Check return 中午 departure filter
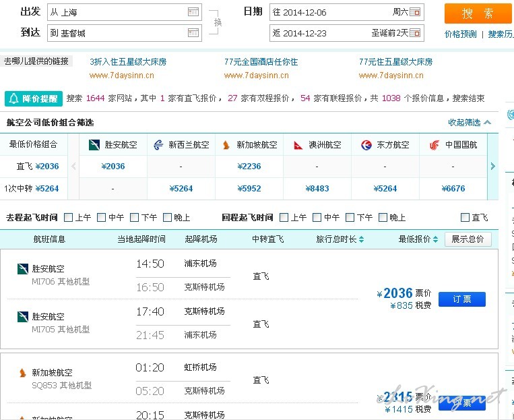 317,218
